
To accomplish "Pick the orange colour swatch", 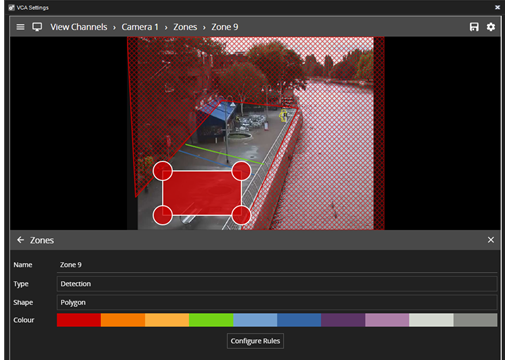I will pos(123,320).
